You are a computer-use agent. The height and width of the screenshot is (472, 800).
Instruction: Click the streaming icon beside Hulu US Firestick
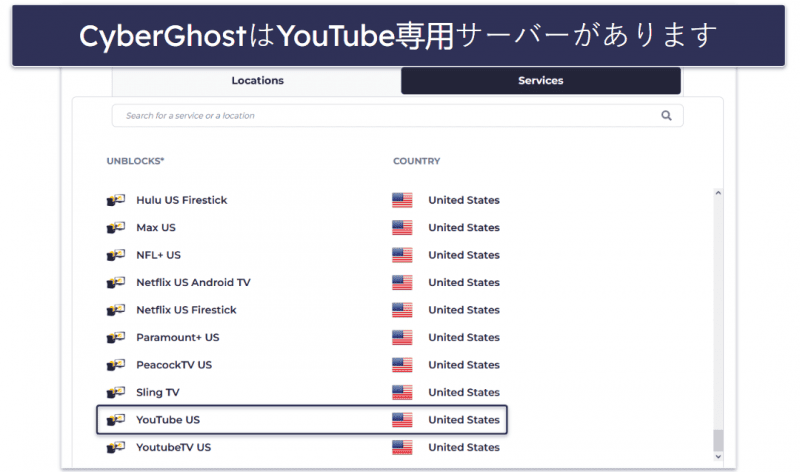[x=116, y=200]
